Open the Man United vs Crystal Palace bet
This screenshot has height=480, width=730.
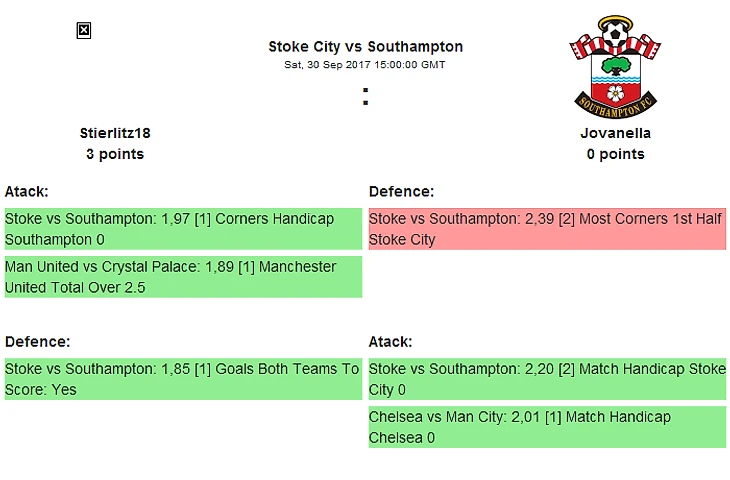point(182,277)
